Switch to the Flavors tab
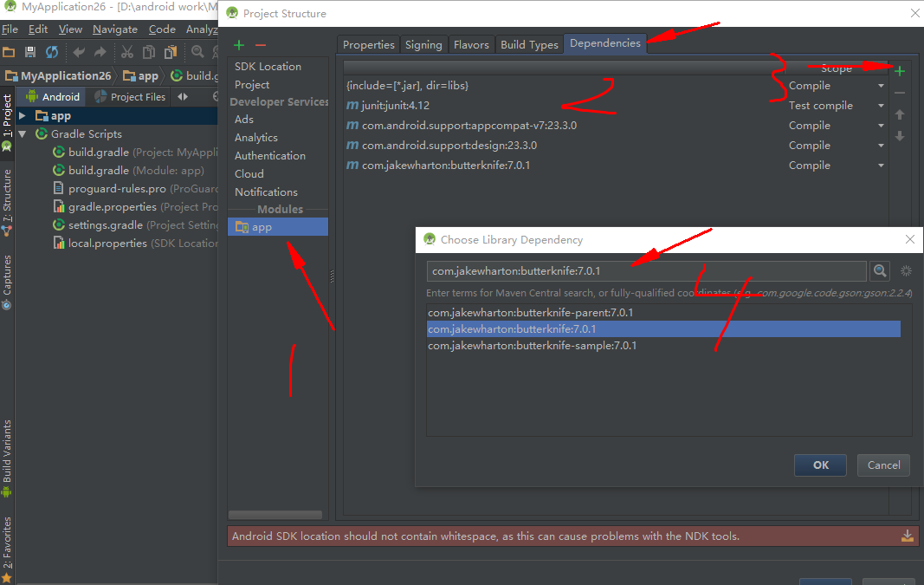The width and height of the screenshot is (924, 585). (x=471, y=45)
